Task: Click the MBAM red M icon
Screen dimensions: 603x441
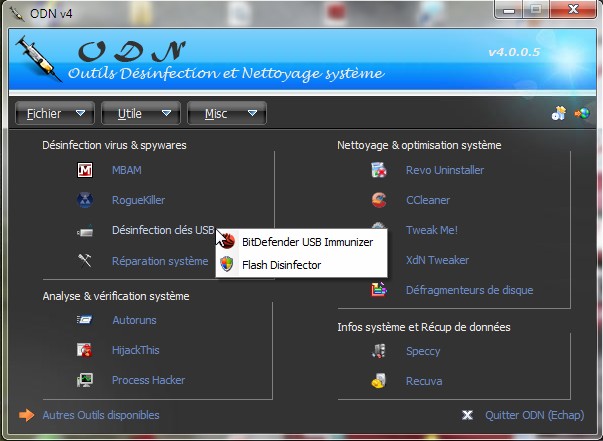Action: click(85, 170)
